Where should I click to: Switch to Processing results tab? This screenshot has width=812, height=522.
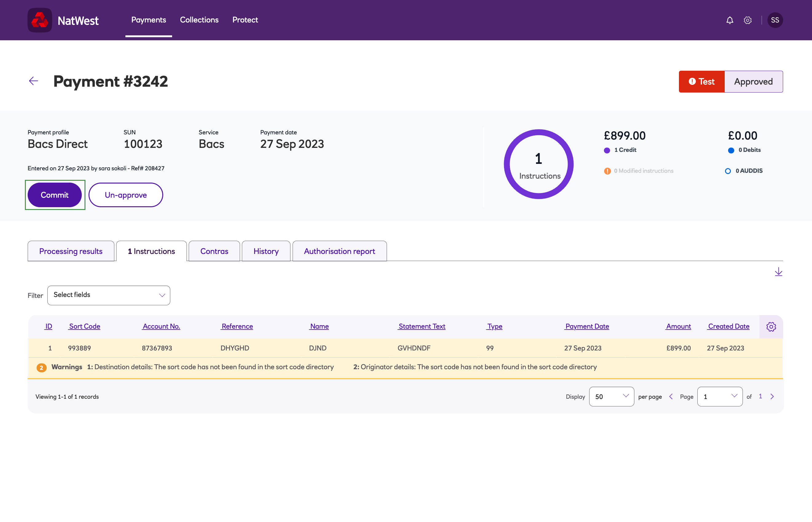click(x=71, y=251)
